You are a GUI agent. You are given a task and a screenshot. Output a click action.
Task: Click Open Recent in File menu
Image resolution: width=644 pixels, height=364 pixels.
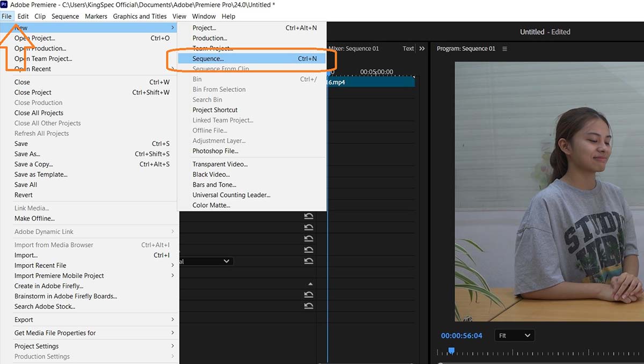click(x=90, y=69)
